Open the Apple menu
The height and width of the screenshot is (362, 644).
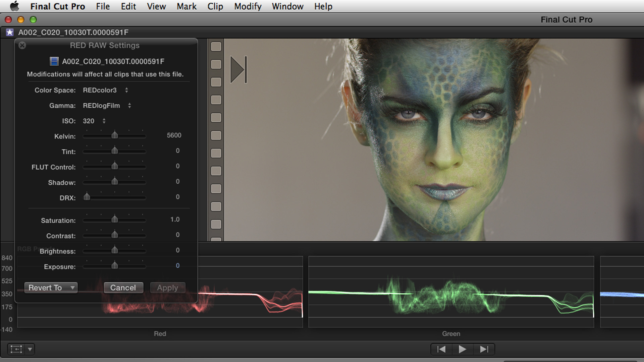[x=14, y=6]
